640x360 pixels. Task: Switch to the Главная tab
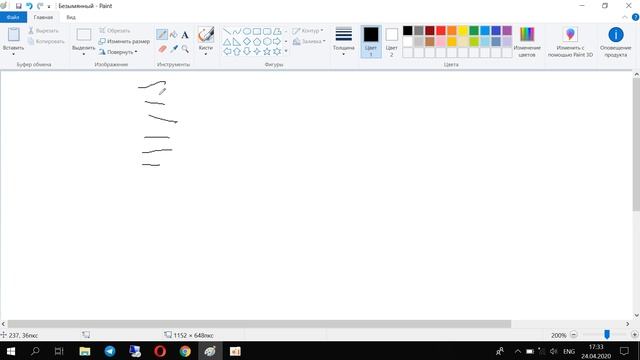(x=43, y=17)
